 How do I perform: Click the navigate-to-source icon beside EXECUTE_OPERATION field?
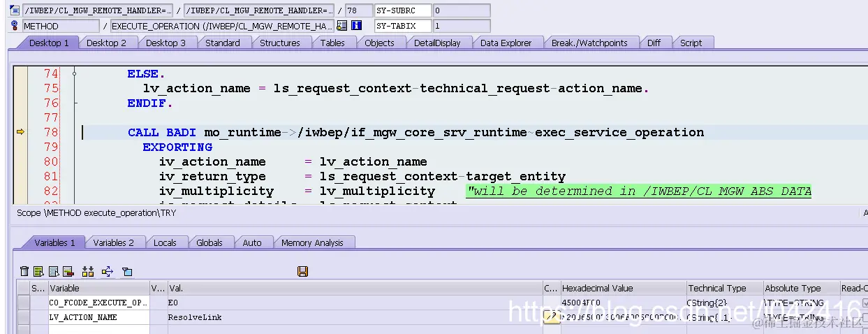click(x=341, y=26)
